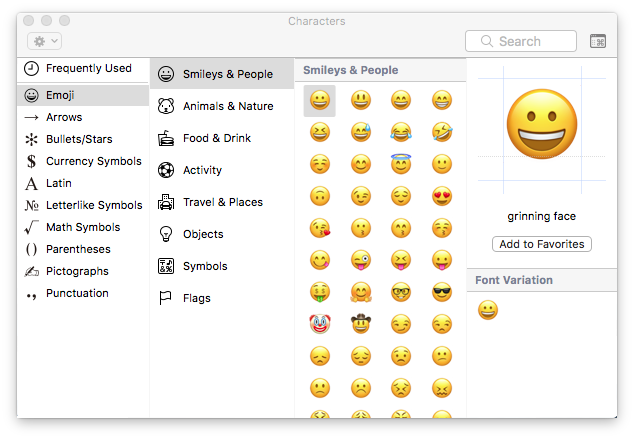Choose the hugging face emoji

click(361, 292)
